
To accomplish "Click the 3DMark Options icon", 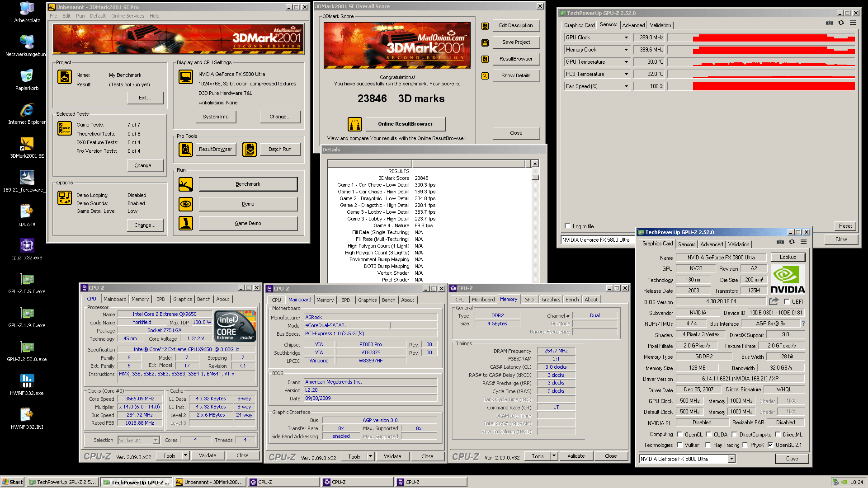I will coord(65,197).
